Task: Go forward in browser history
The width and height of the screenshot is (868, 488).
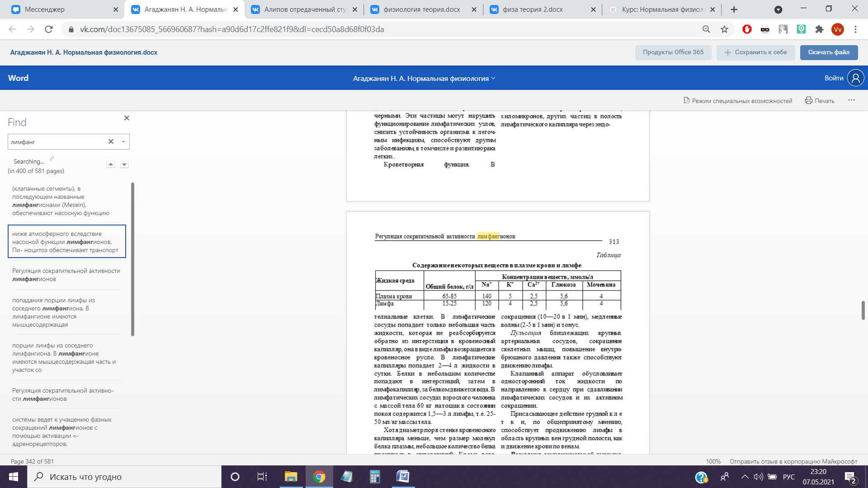Action: tap(30, 29)
